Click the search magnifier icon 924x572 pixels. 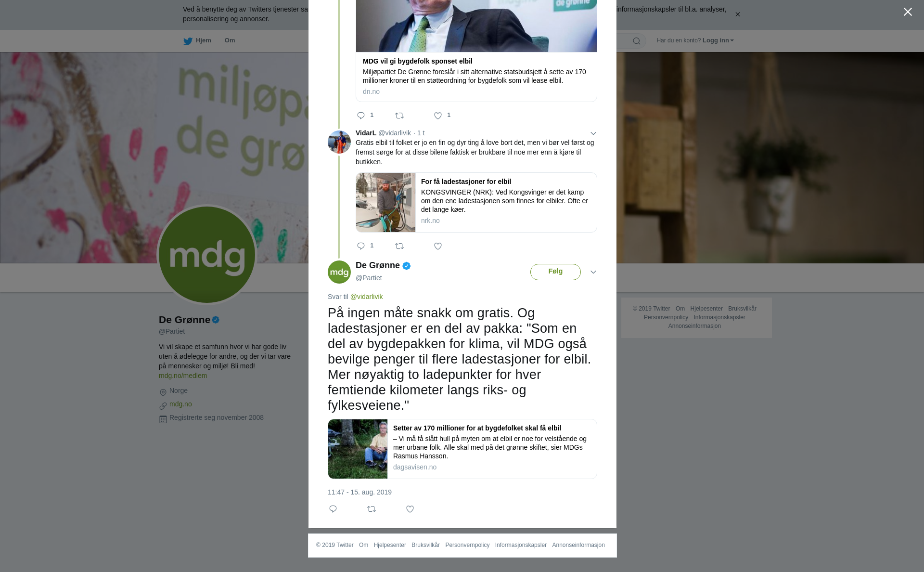click(x=637, y=41)
